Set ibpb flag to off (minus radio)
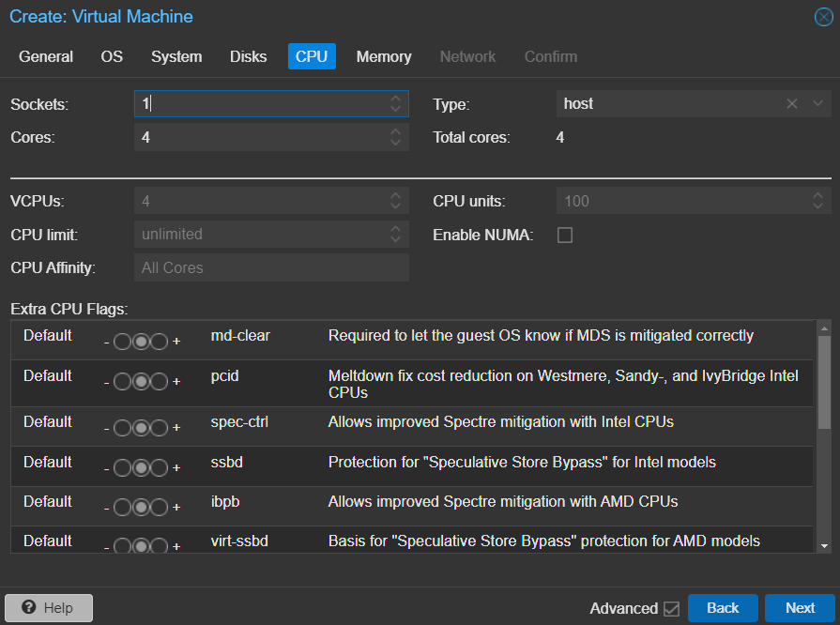 point(122,507)
